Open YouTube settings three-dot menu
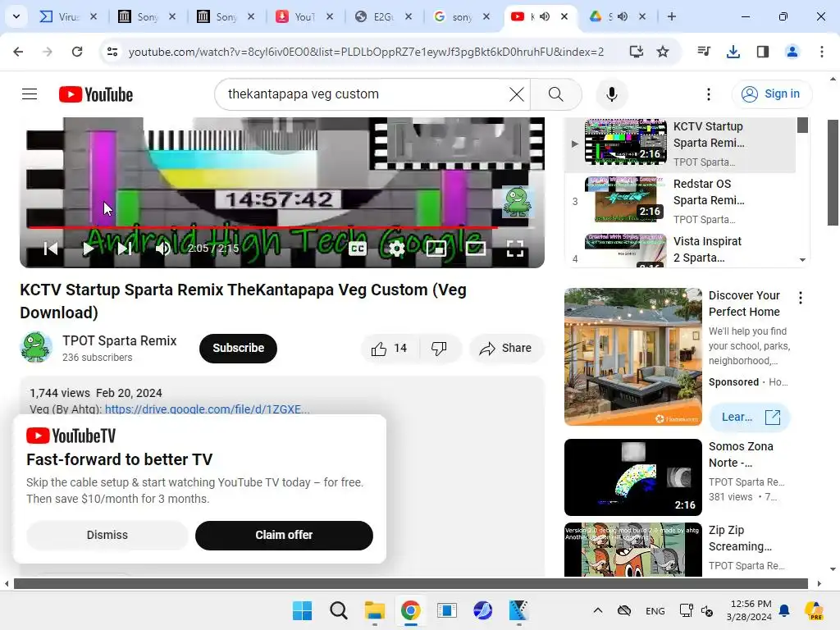This screenshot has width=840, height=630. [708, 94]
